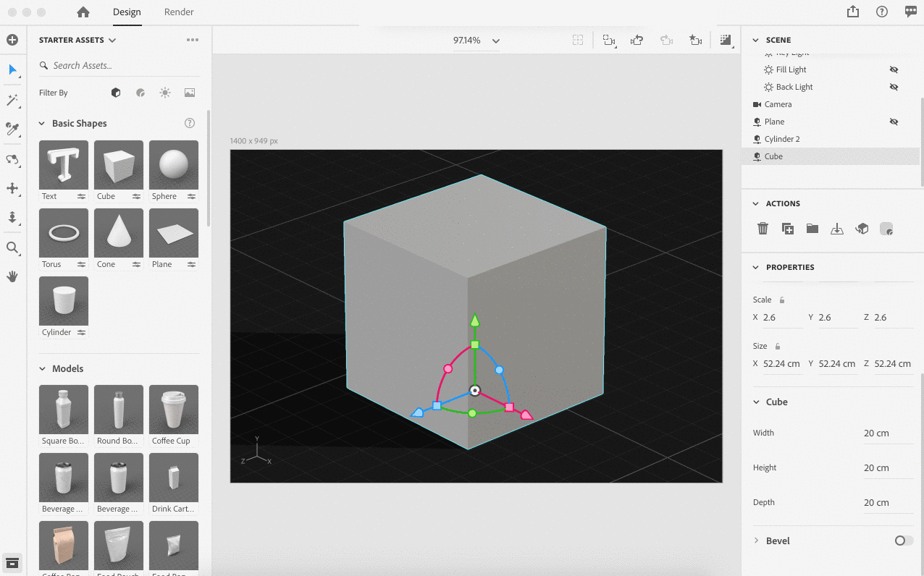924x576 pixels.
Task: Select Cube in the scene list
Action: (x=831, y=156)
